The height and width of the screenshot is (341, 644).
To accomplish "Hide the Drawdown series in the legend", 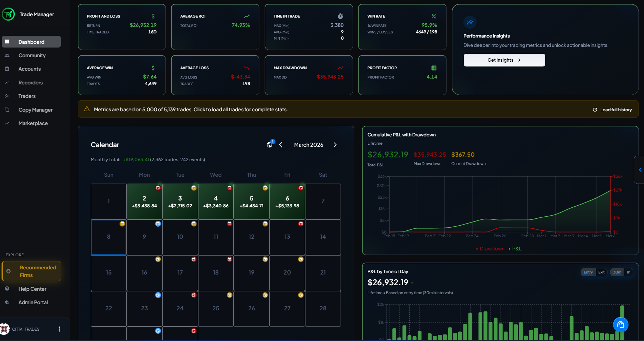I will coord(490,248).
